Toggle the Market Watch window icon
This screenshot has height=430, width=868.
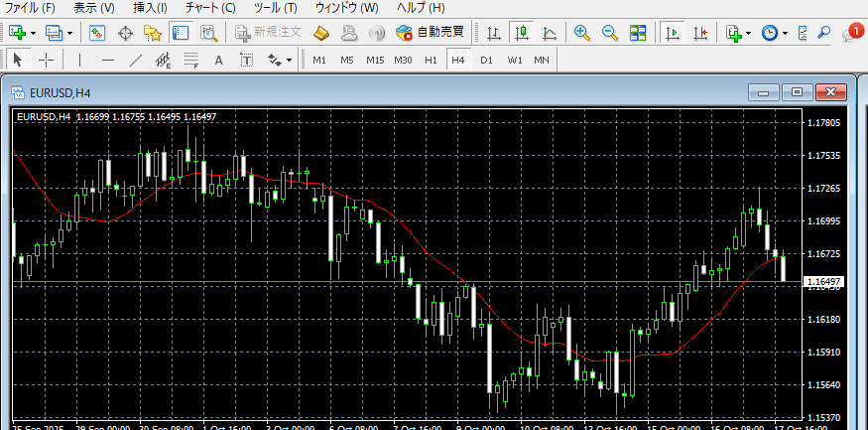coord(97,33)
